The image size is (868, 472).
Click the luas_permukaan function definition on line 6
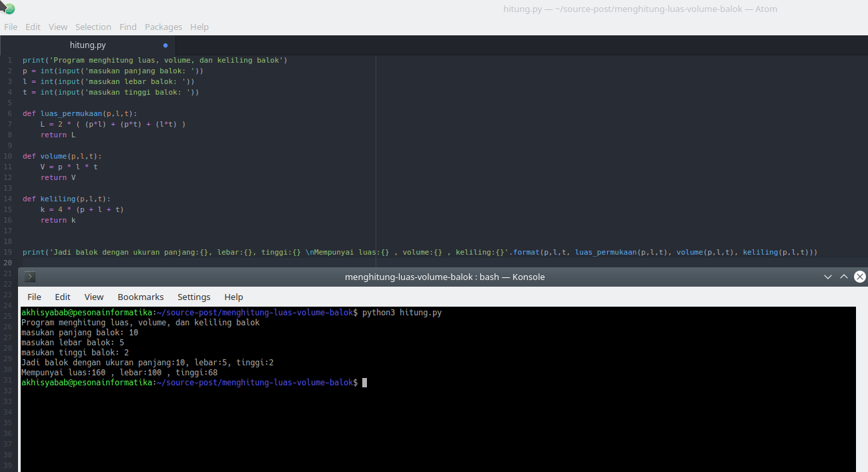[71, 113]
